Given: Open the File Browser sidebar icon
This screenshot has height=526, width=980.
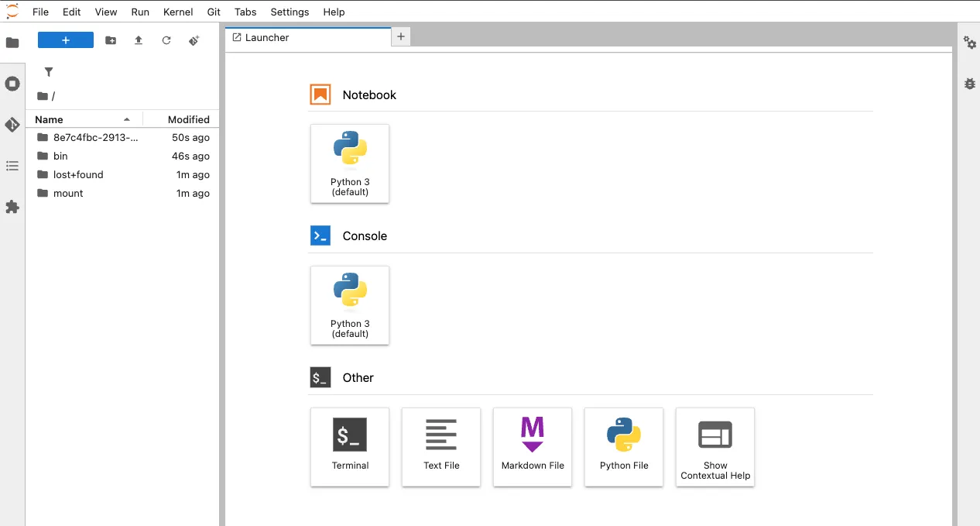Looking at the screenshot, I should (x=12, y=43).
